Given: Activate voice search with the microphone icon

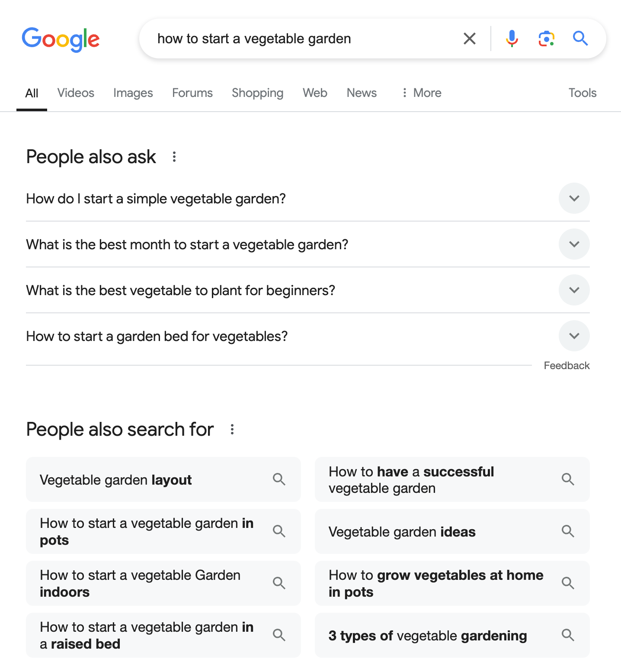Looking at the screenshot, I should click(x=512, y=38).
